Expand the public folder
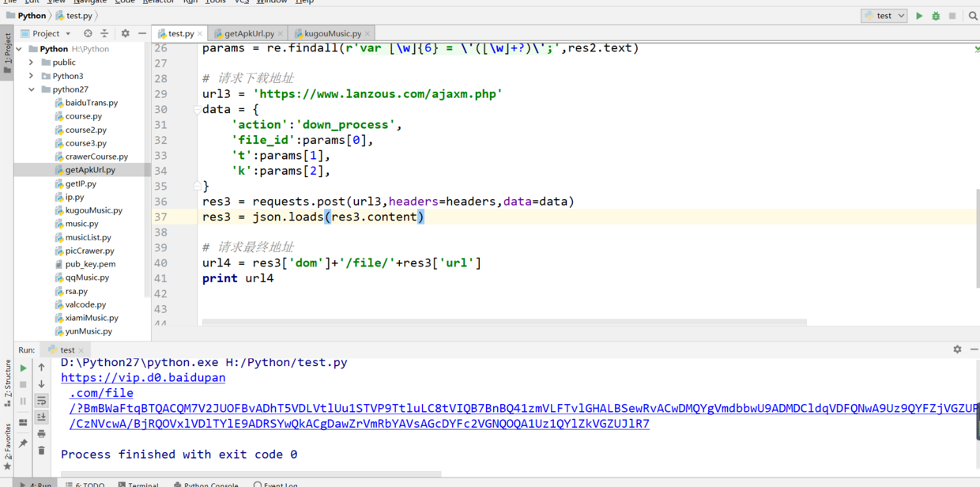This screenshot has width=980, height=487. click(32, 62)
